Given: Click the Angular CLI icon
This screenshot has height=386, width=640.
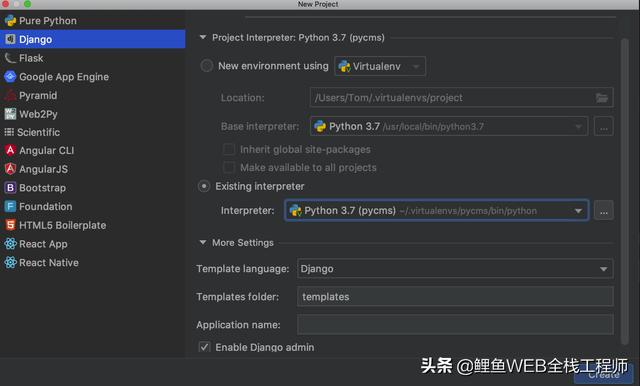Looking at the screenshot, I should (10, 150).
